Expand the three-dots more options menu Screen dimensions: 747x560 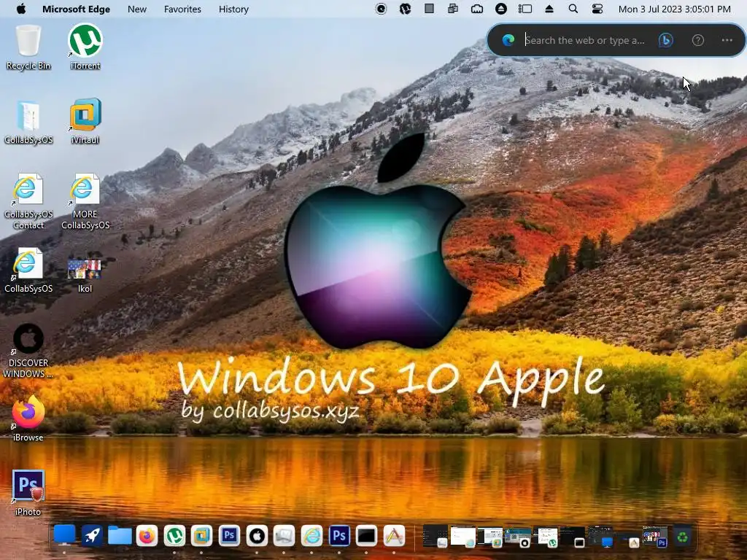point(727,40)
